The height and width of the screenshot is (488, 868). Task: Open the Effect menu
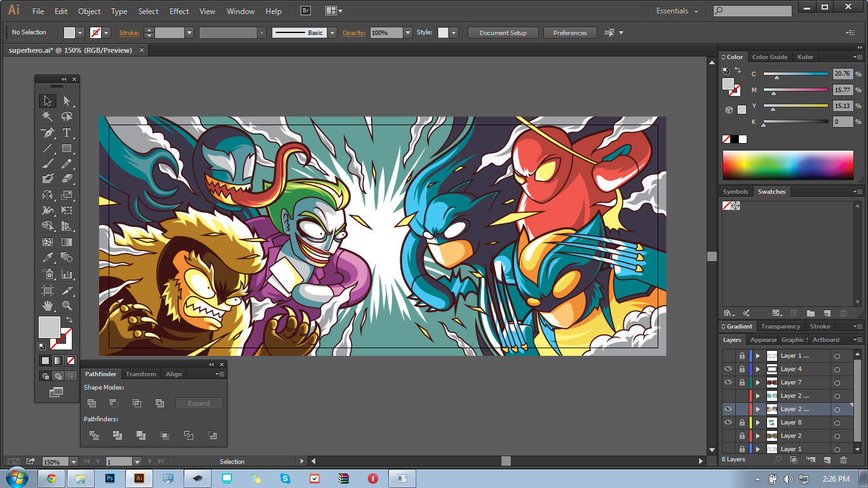(179, 11)
